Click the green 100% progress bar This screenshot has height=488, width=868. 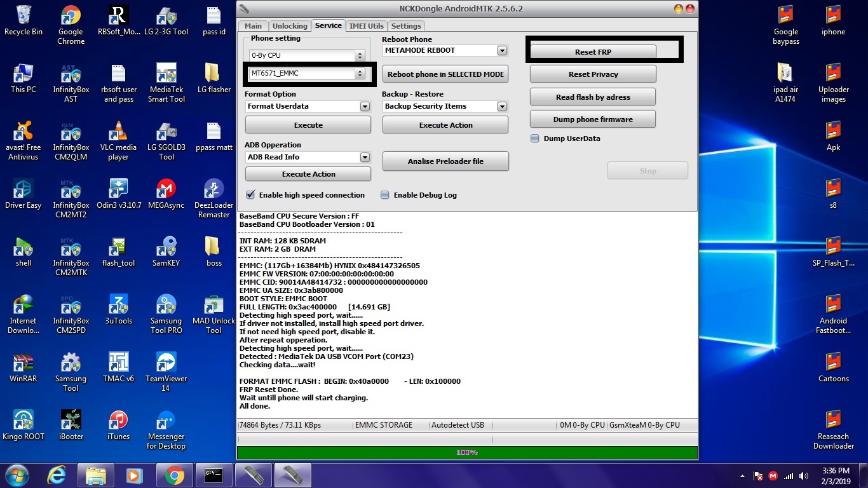467,452
